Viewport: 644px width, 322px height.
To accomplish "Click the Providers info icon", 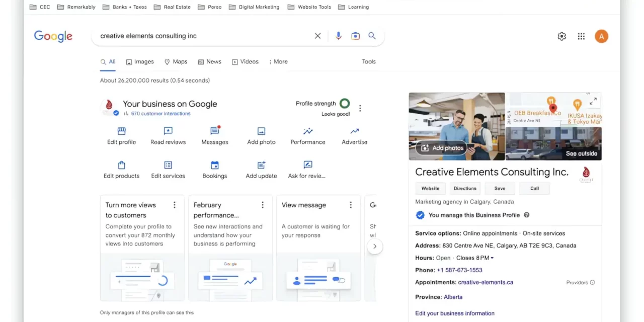I will 592,282.
